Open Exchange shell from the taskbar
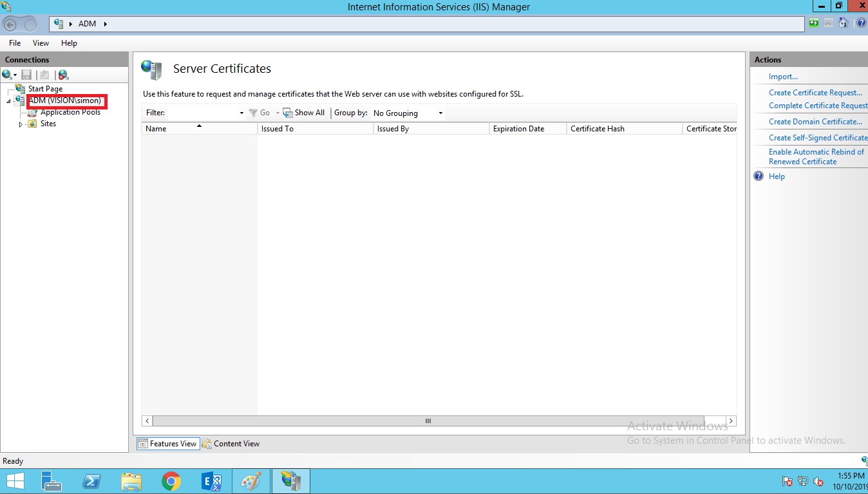 click(211, 481)
